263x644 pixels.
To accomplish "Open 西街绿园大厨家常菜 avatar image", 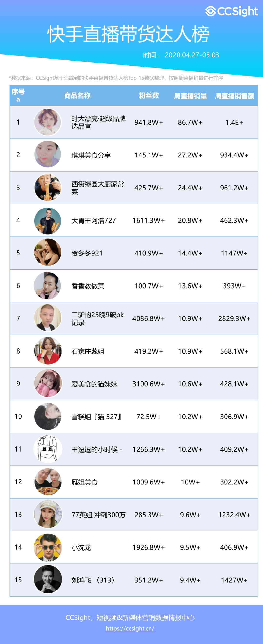I will click(x=47, y=188).
